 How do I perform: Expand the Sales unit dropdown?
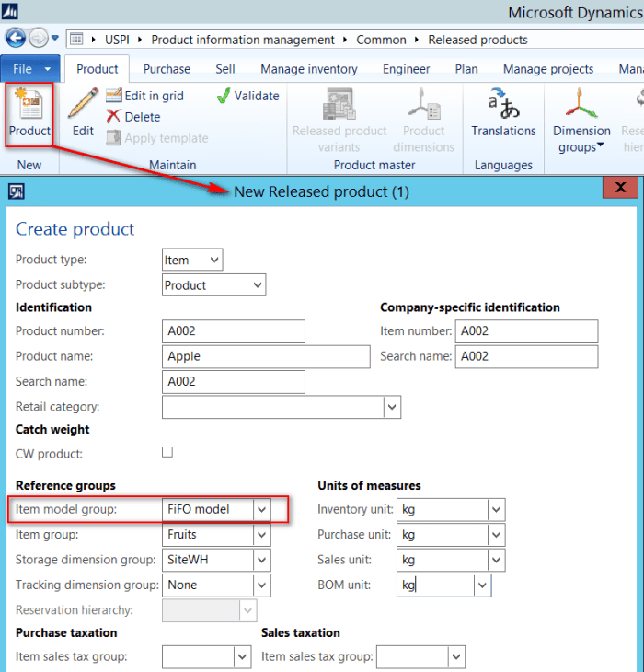point(496,560)
